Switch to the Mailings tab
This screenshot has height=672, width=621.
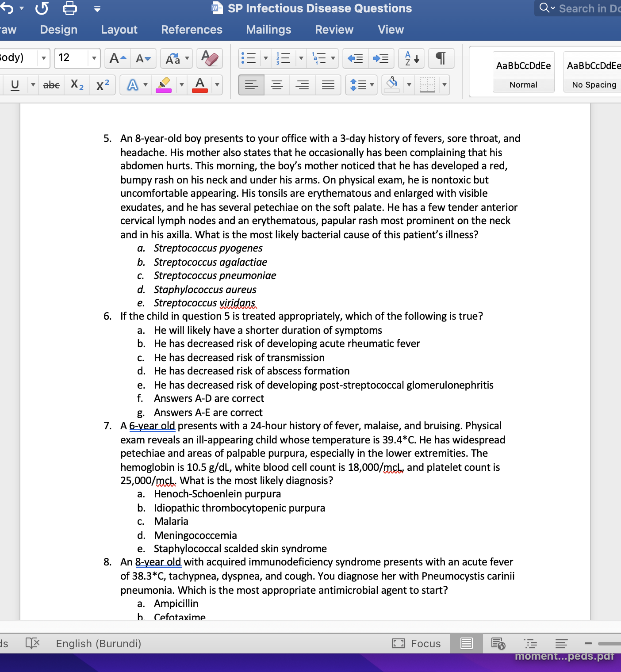[x=268, y=30]
